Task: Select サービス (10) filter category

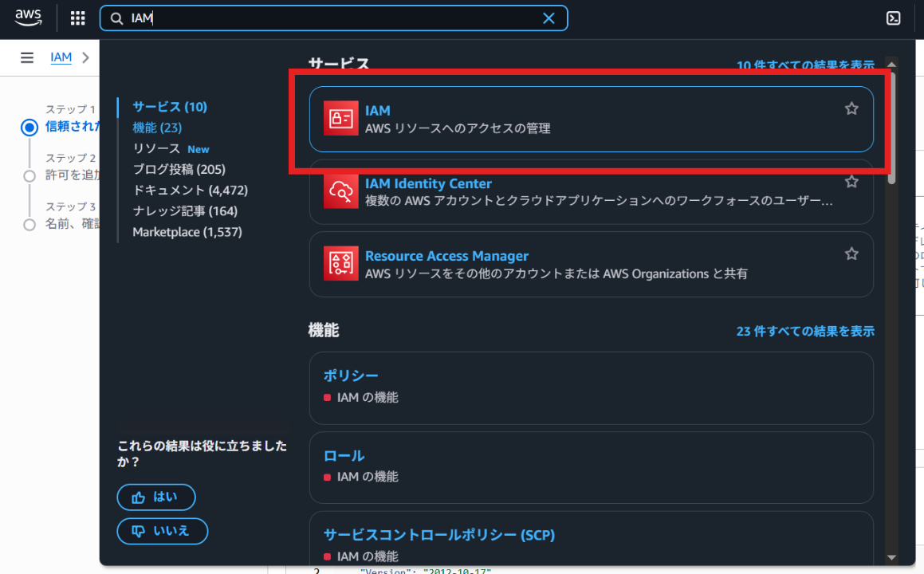Action: pos(170,107)
